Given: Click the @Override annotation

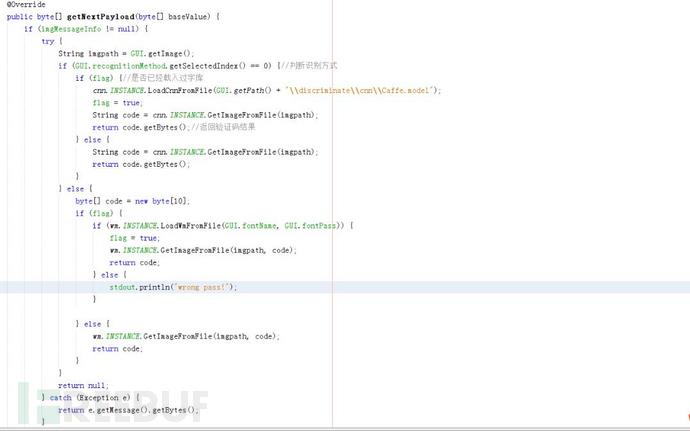Looking at the screenshot, I should [26, 4].
